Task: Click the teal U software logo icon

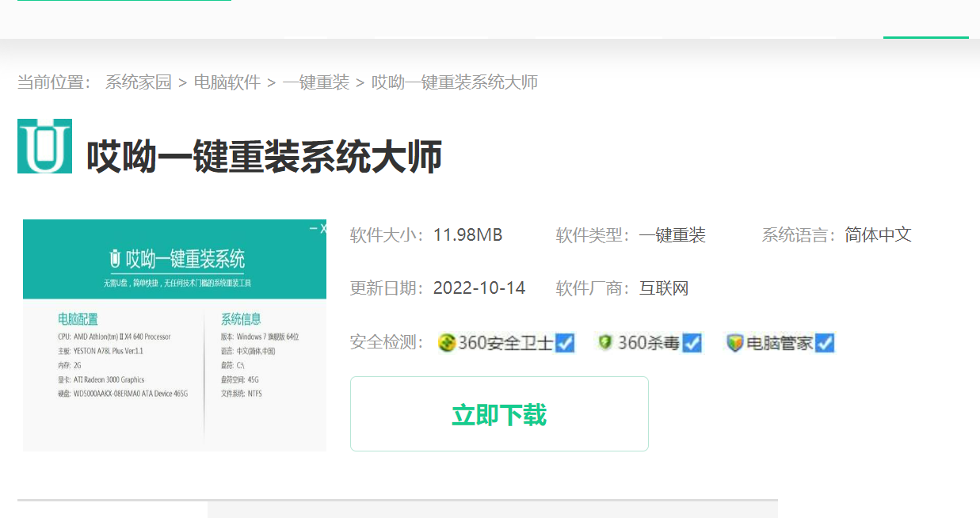Action: (x=44, y=146)
